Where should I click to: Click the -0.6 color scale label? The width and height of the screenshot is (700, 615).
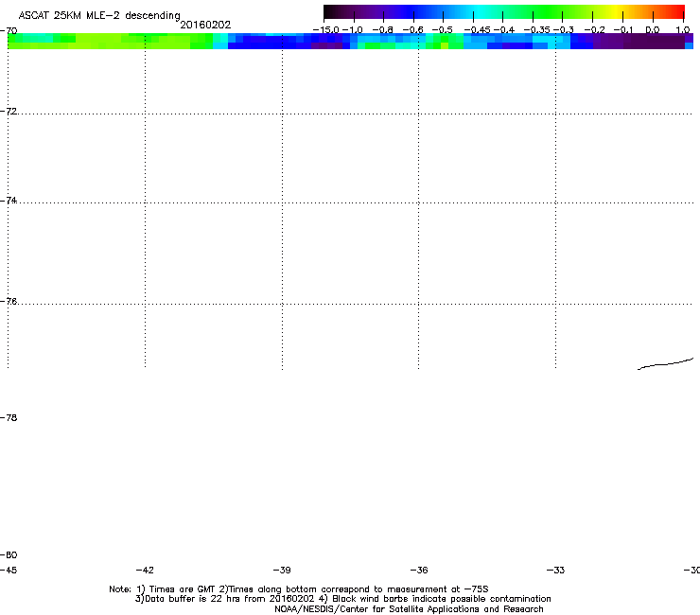pos(413,30)
